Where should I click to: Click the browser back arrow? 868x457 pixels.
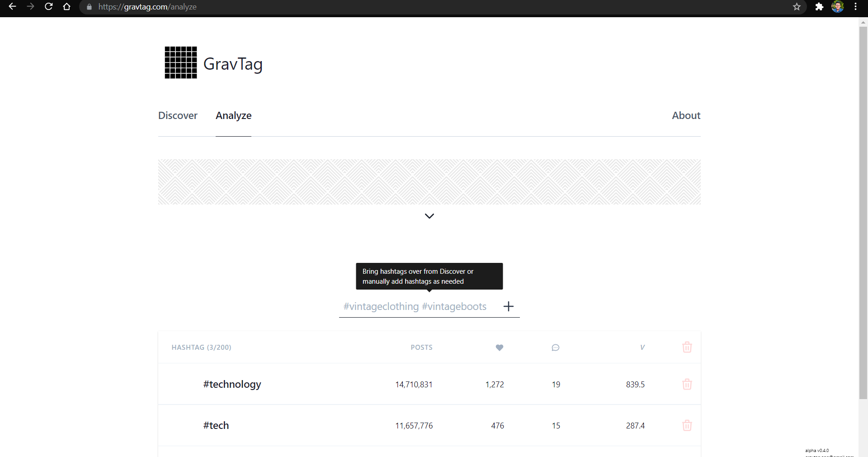point(12,7)
